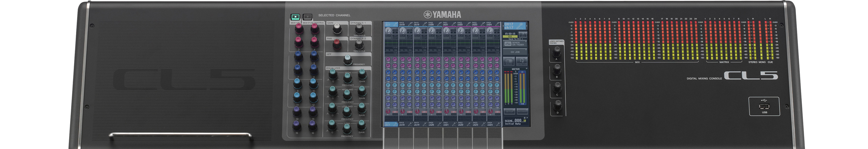Open the MONITOR headphone button
This screenshot has width=868, height=149.
521,62
